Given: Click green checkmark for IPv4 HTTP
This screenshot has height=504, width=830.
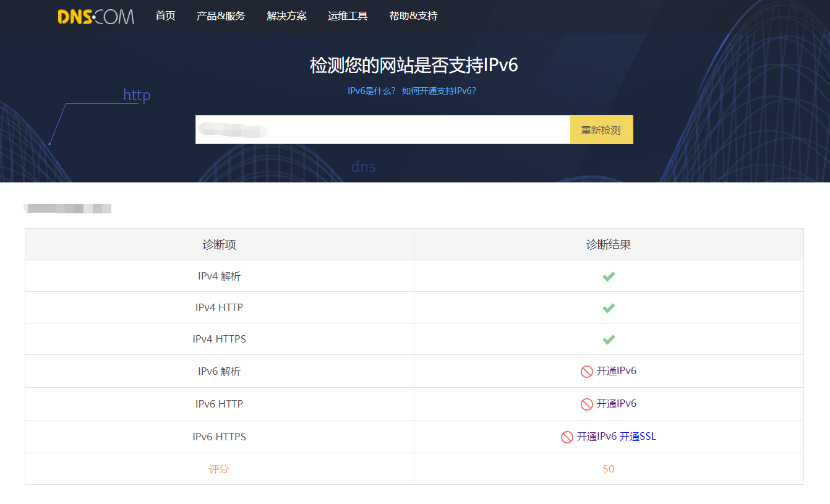Looking at the screenshot, I should pos(609,308).
